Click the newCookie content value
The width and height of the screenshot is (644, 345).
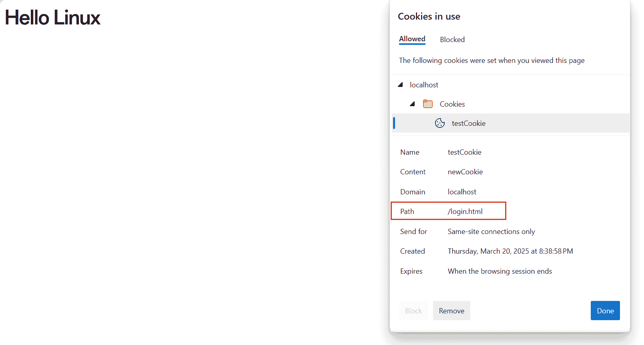[x=465, y=172]
